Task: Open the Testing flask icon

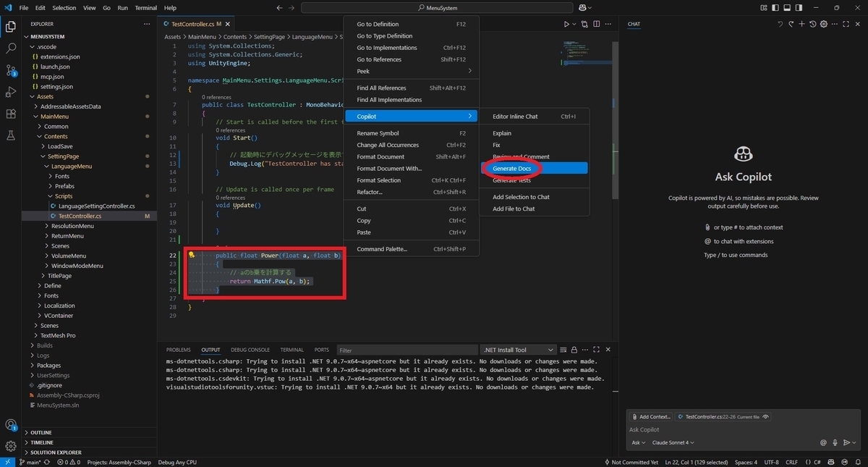Action: tap(11, 135)
